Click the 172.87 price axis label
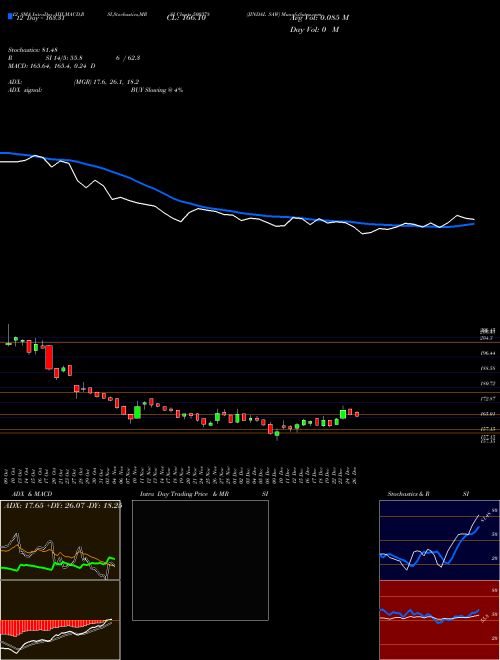Viewport: 500px width, 660px height. (487, 398)
